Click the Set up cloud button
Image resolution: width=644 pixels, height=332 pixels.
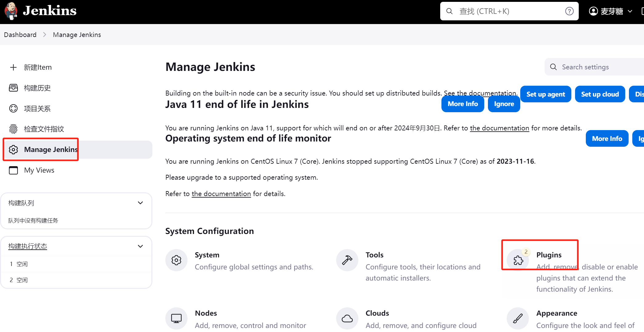coord(600,94)
